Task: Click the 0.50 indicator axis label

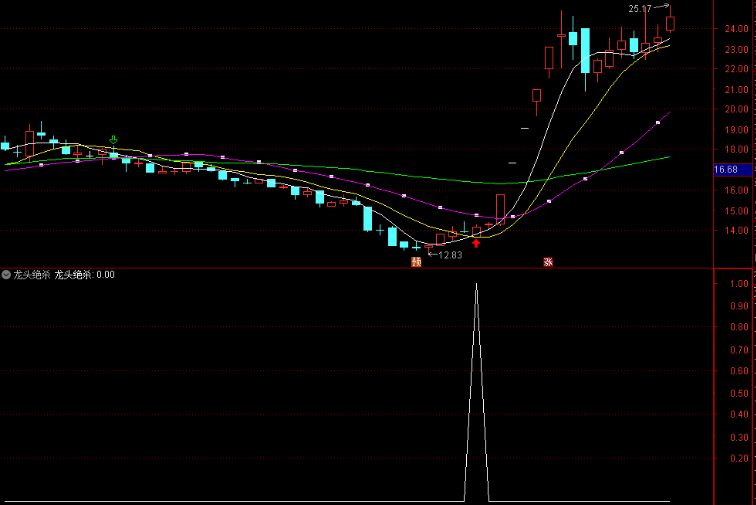Action: pyautogui.click(x=739, y=394)
